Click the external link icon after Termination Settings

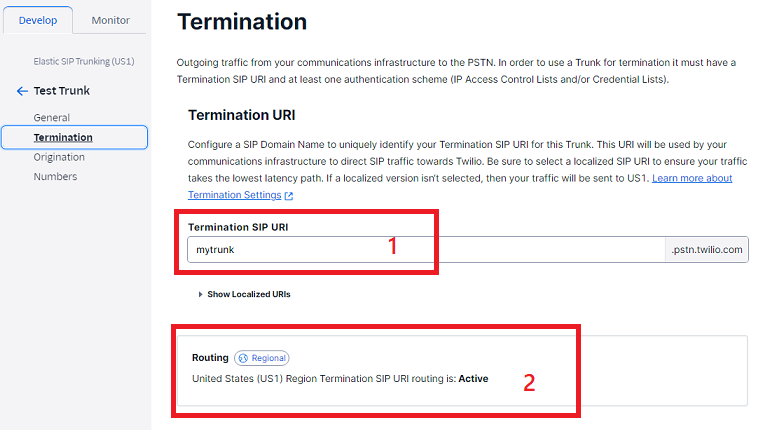[289, 196]
